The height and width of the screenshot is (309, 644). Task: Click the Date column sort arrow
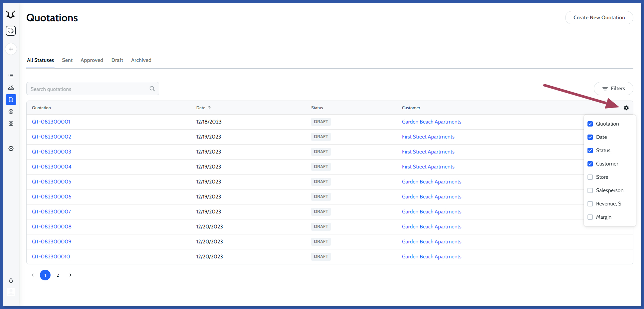[x=209, y=108]
